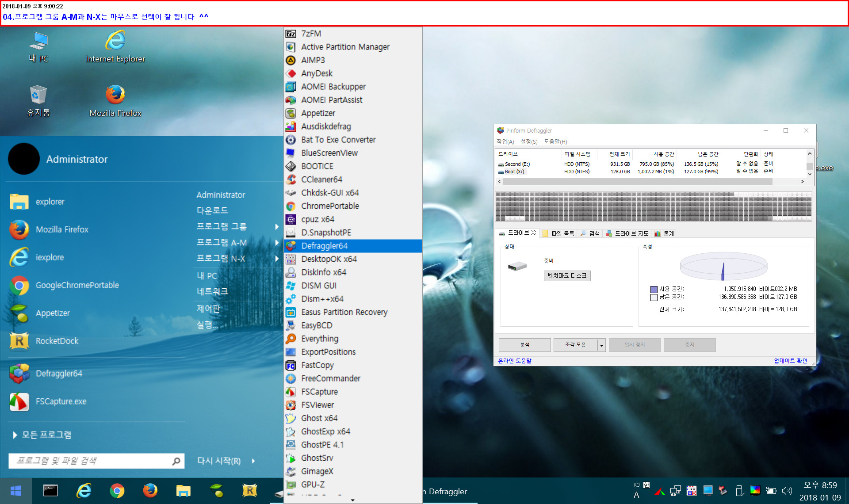Open command prompt from taskbar
Viewport: 849px width, 504px height.
click(x=50, y=491)
